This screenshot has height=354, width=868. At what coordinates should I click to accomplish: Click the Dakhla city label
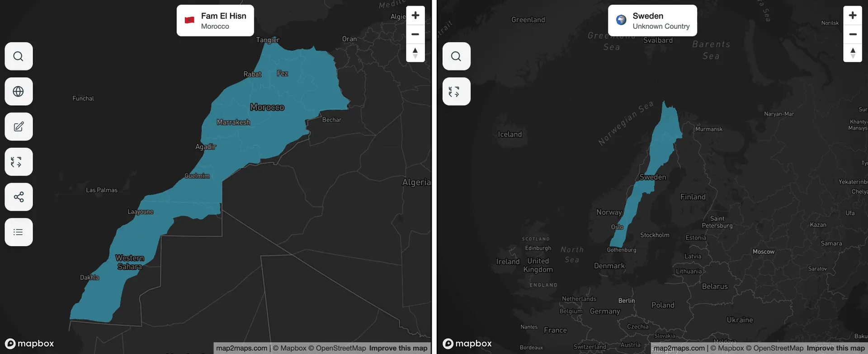click(90, 277)
